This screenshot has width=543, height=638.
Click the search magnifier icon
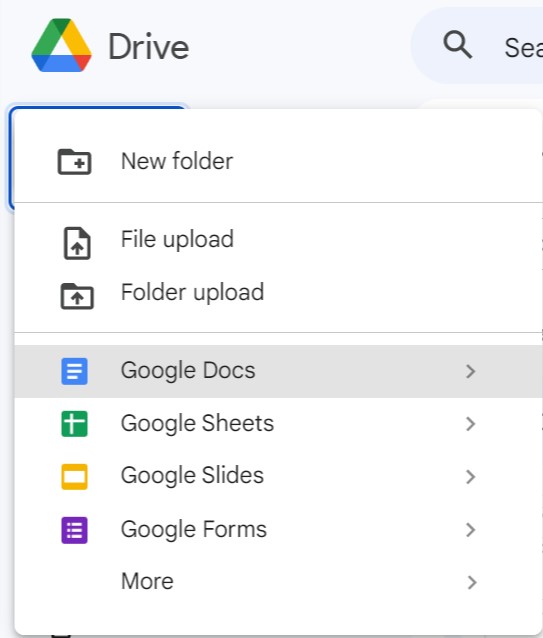458,45
